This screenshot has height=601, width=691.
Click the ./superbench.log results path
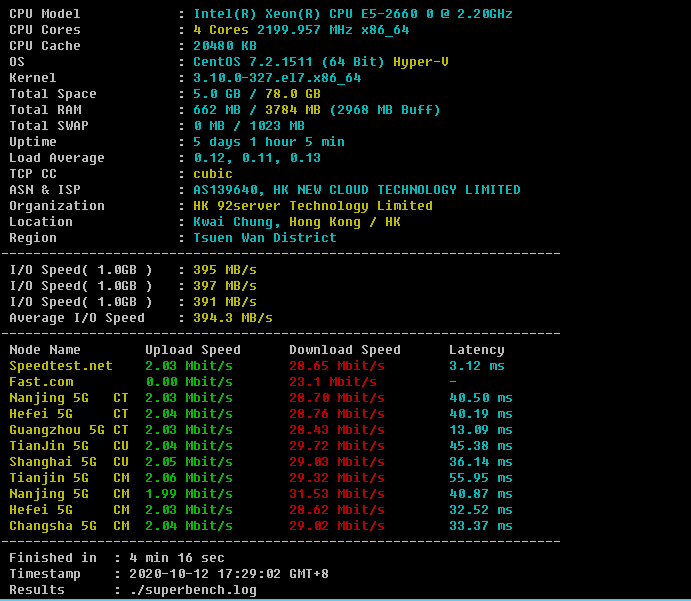(x=185, y=590)
